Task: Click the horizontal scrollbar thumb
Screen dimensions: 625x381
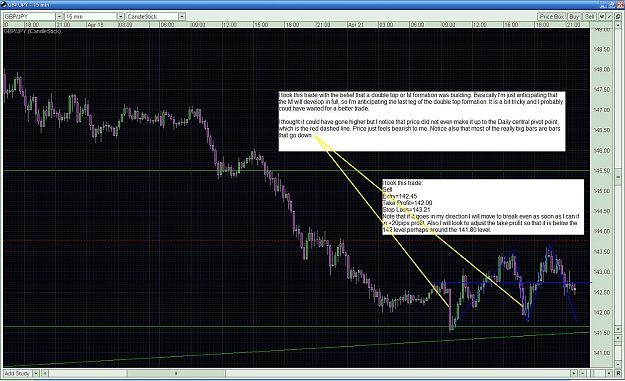Action: (x=176, y=373)
